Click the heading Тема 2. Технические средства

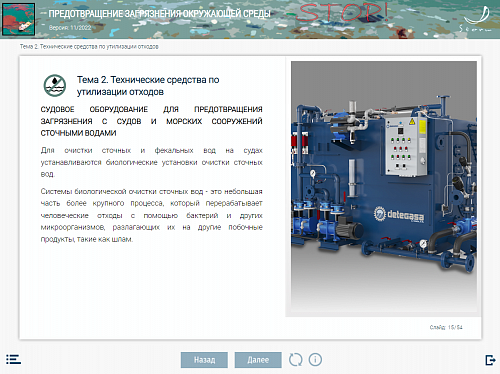[148, 86]
